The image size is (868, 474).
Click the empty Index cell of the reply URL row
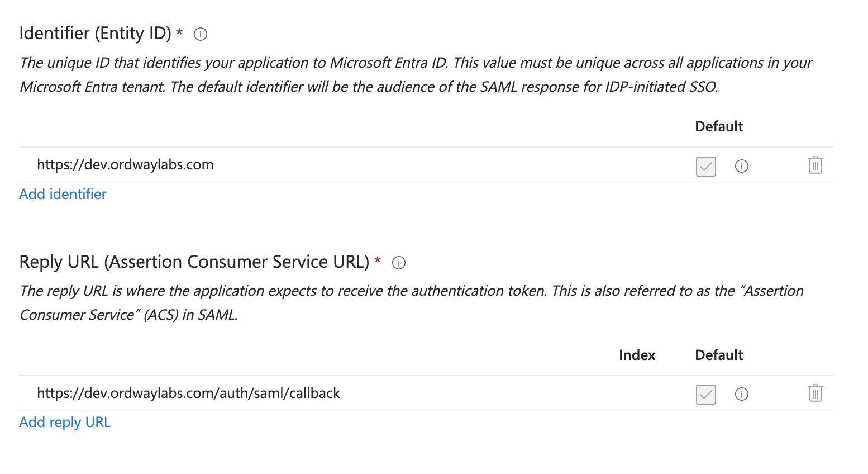[x=637, y=393]
